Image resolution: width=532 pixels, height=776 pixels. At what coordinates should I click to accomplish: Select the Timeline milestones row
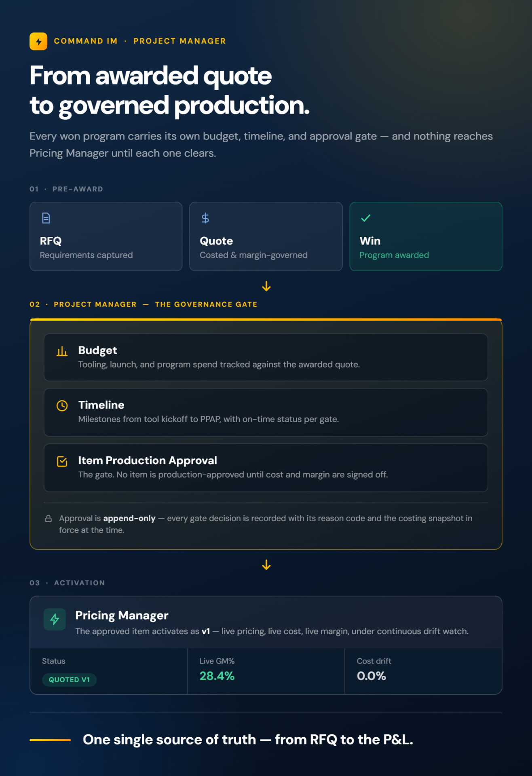pyautogui.click(x=266, y=412)
